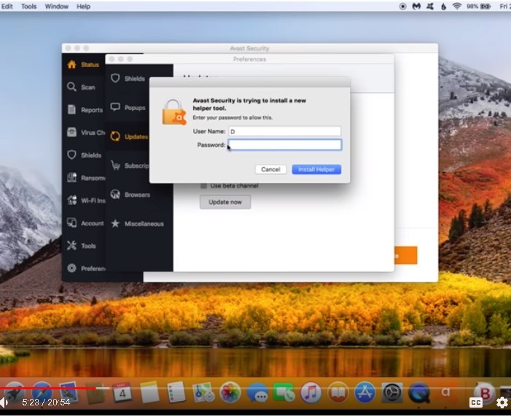Select Popups tab in Preferences window
The image size is (511, 420).
point(128,107)
